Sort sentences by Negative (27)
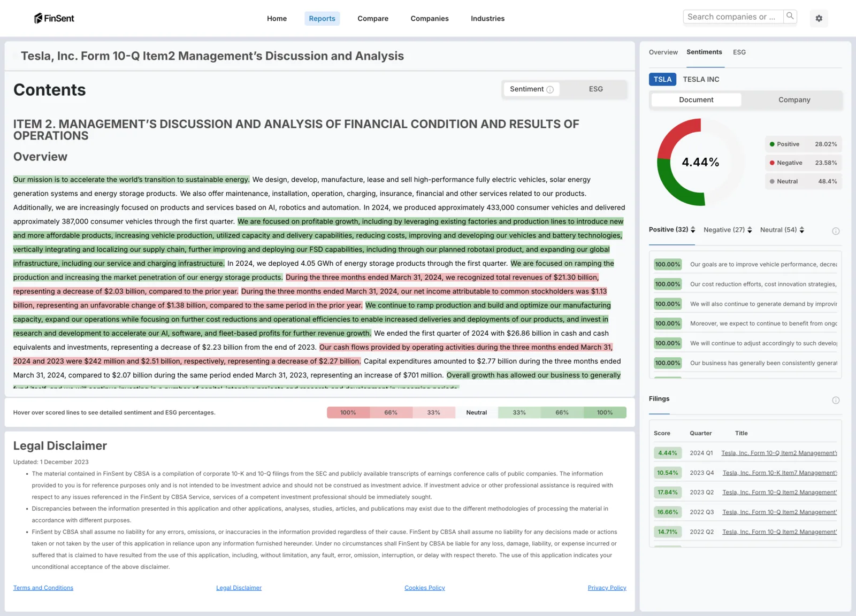The height and width of the screenshot is (616, 856). pyautogui.click(x=728, y=230)
